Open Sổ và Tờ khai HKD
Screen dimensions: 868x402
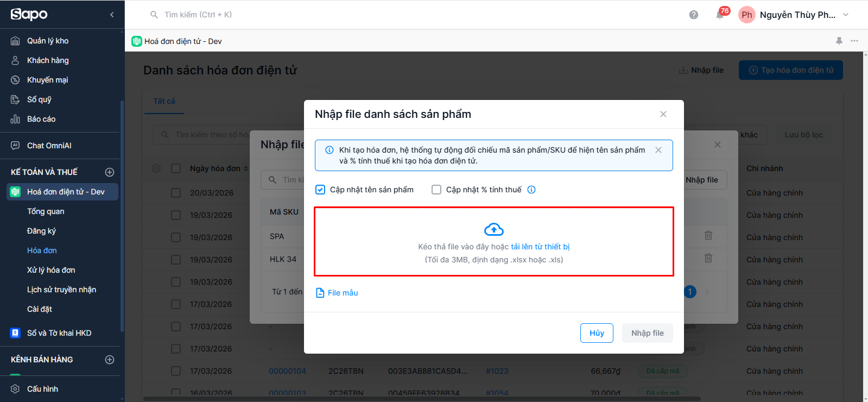[59, 333]
